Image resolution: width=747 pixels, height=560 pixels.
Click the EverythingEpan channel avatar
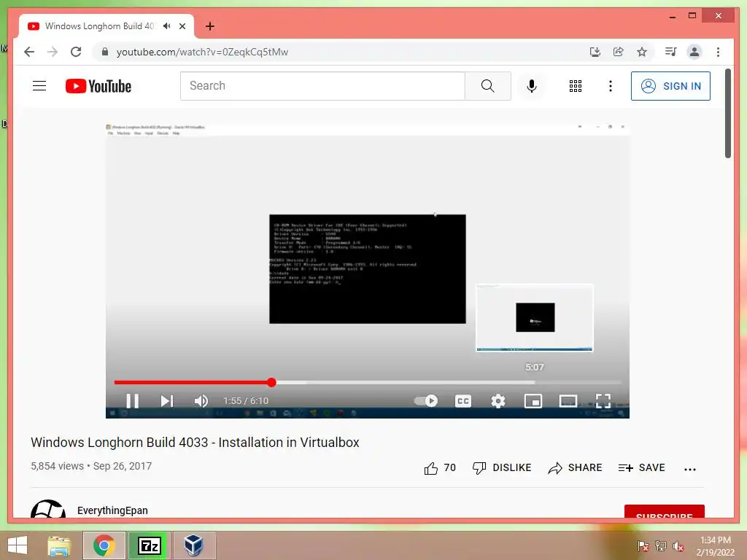click(x=48, y=509)
